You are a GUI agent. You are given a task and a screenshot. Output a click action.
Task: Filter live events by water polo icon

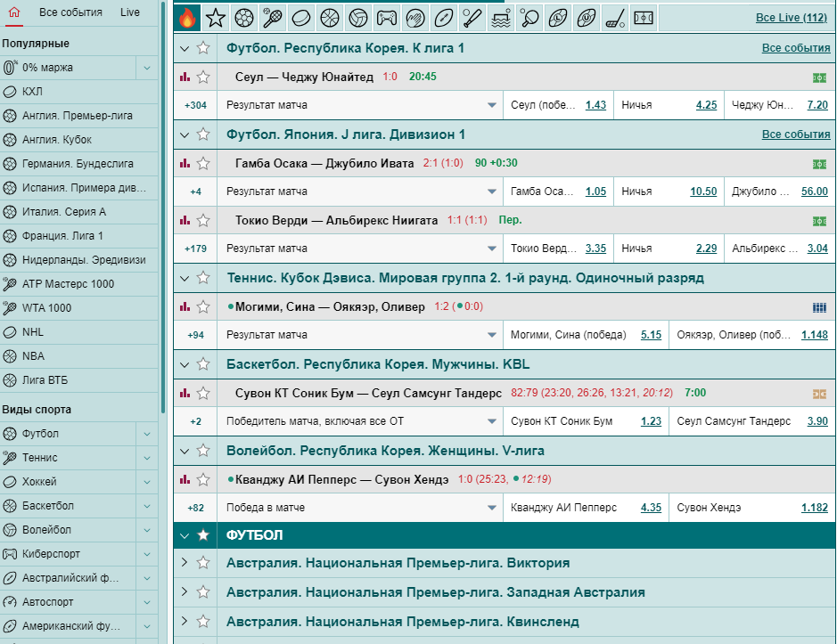[x=501, y=18]
